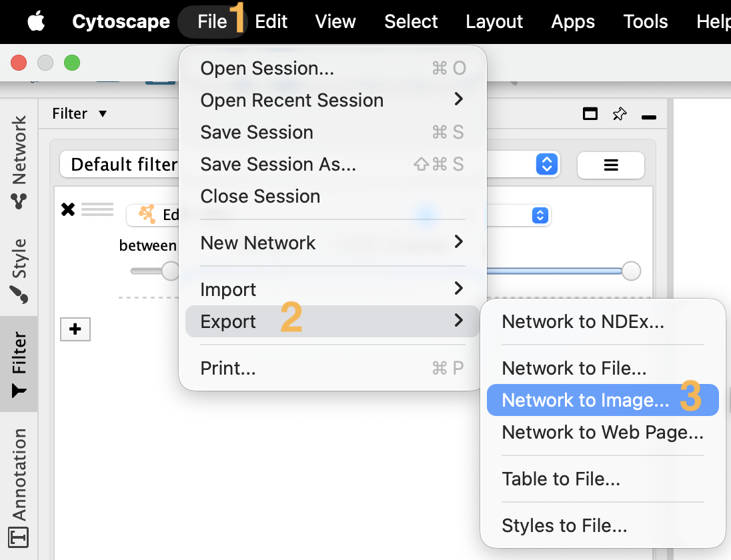Switch to the Annotation side tab

[19, 485]
